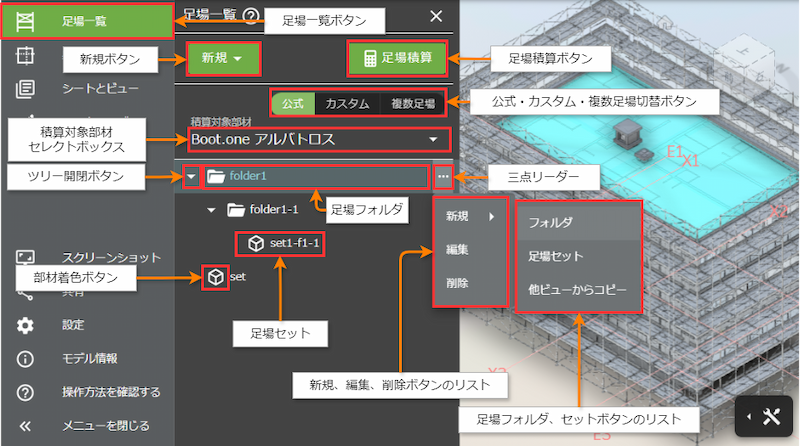Select the set1-f1-1 scaffold set
Screen dimensions: 800x446
pyautogui.click(x=280, y=243)
